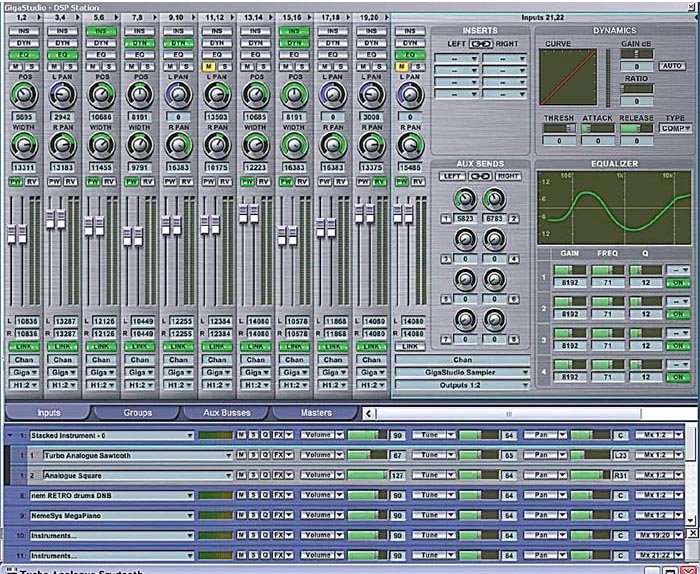700x574 pixels.
Task: Open the first left insert slot dropdown
Action: [456, 58]
